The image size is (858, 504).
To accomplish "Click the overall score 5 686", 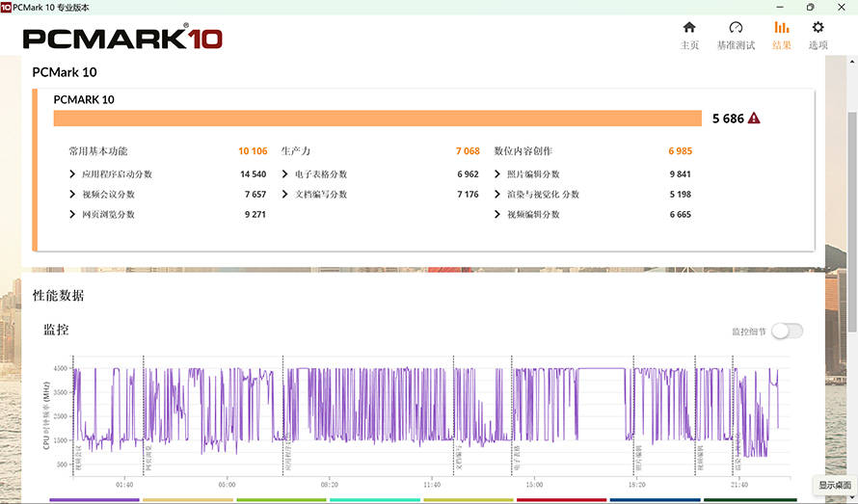I will point(728,119).
